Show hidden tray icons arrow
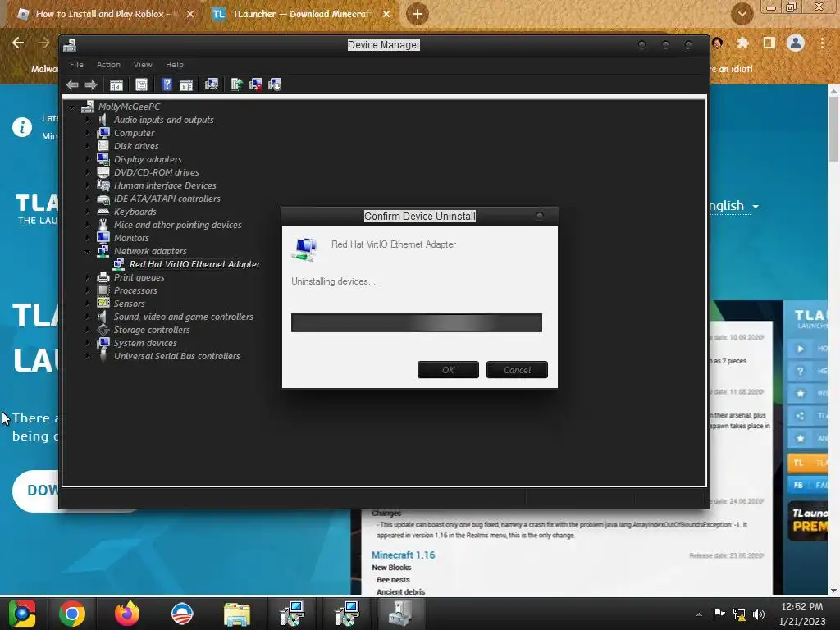The width and height of the screenshot is (840, 630). coord(699,614)
